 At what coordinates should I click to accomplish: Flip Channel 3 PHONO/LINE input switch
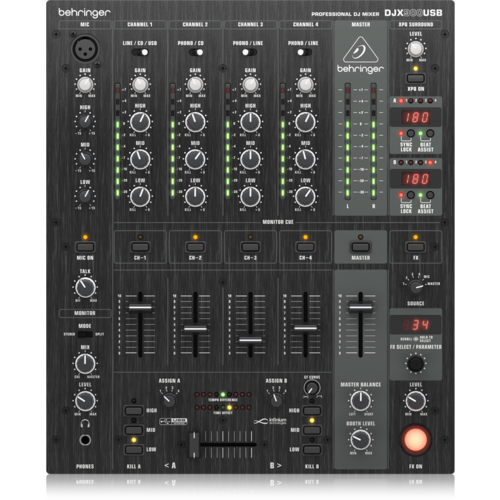[249, 52]
